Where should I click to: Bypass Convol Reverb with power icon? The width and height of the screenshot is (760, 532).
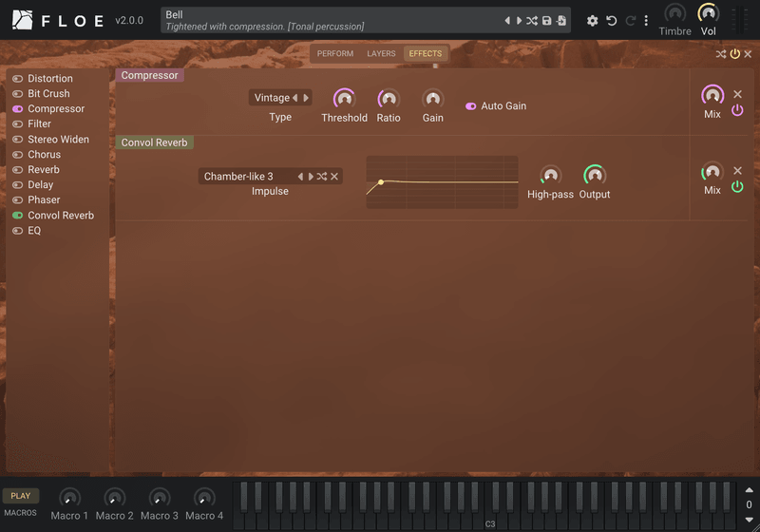coord(737,186)
